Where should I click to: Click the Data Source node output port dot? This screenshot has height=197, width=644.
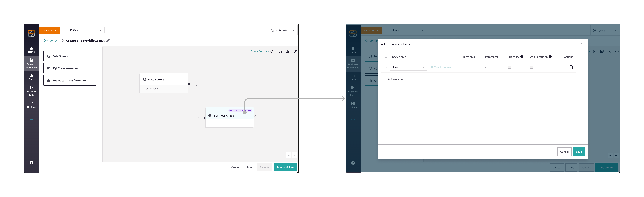point(189,84)
